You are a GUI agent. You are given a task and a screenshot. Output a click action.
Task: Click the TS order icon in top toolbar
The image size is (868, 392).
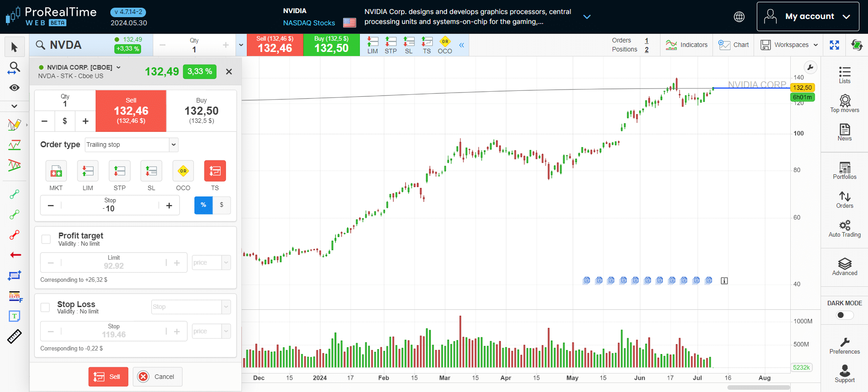[x=427, y=45]
